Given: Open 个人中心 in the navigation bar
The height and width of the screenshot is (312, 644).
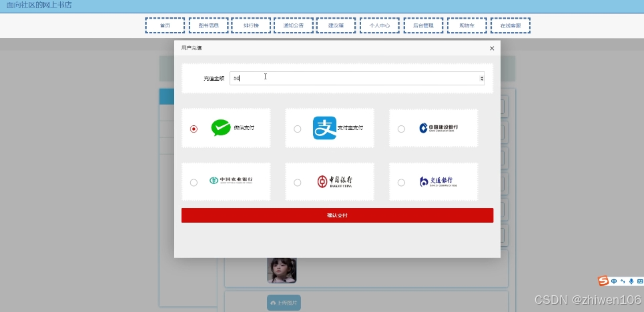Looking at the screenshot, I should 380,25.
